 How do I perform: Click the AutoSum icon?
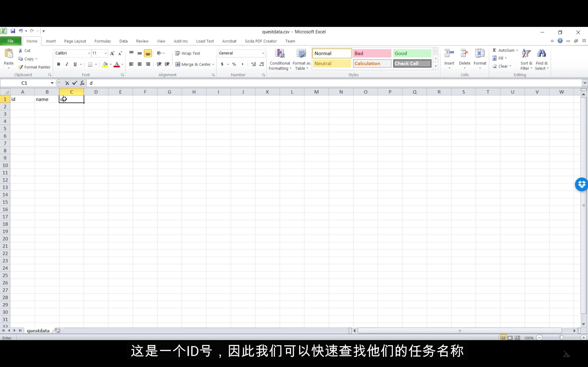pos(495,50)
